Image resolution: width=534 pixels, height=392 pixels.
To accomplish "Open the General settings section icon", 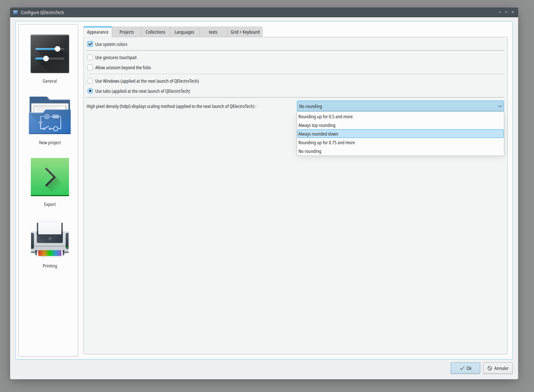I will 50,54.
